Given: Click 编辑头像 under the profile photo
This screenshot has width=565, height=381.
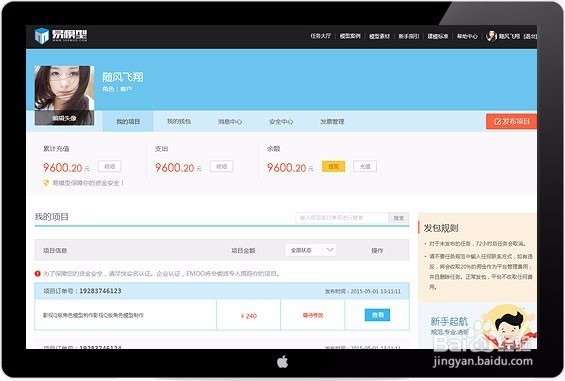Looking at the screenshot, I should tap(64, 118).
